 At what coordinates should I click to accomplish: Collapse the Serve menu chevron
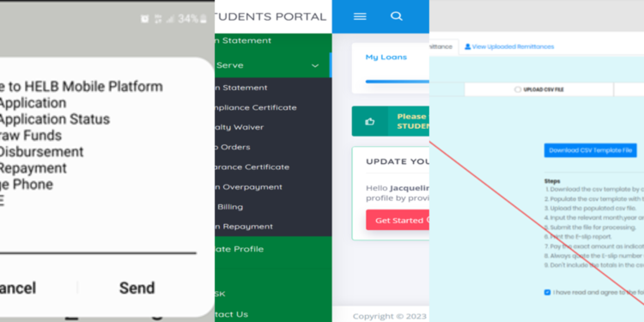pos(315,66)
